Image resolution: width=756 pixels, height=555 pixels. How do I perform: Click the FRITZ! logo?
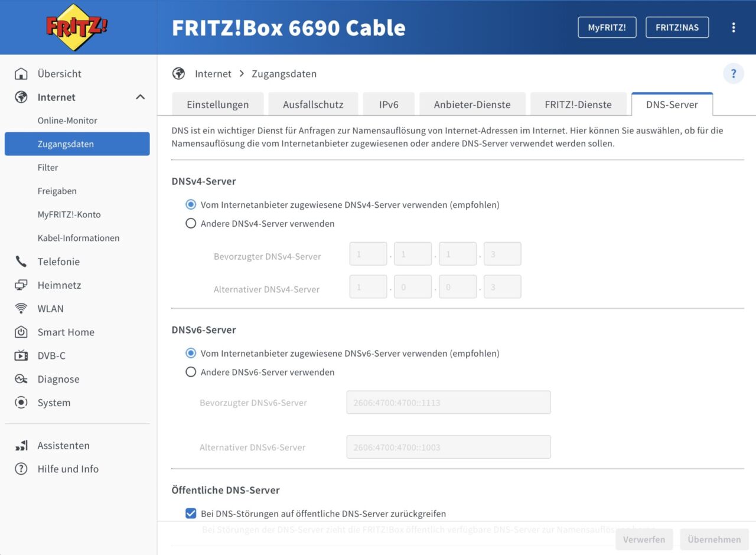click(77, 27)
